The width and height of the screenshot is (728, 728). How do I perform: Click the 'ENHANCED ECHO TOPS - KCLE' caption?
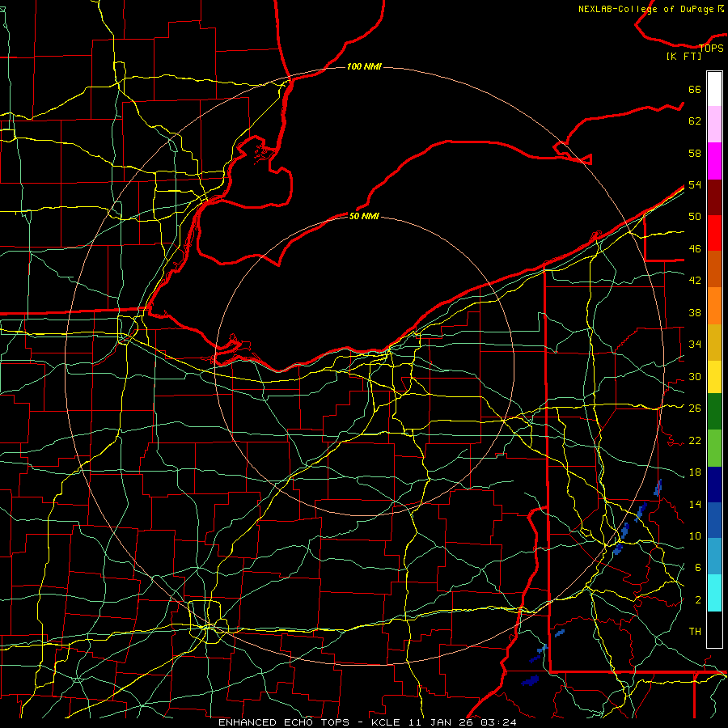pyautogui.click(x=309, y=722)
